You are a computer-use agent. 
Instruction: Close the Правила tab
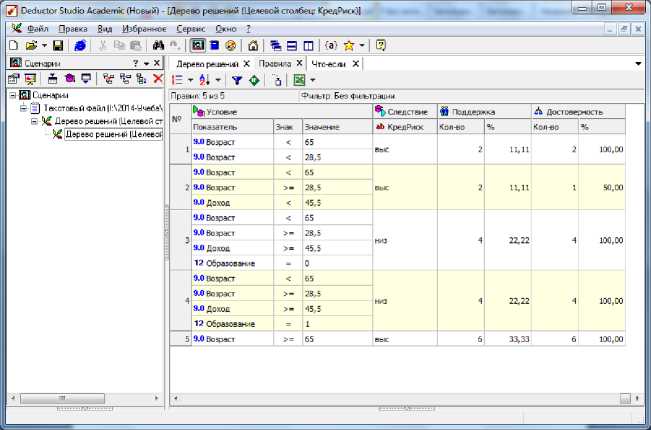[301, 63]
